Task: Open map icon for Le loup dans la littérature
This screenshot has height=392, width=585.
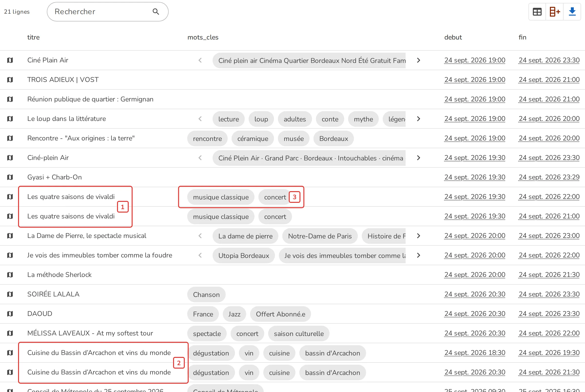Action: 10,119
